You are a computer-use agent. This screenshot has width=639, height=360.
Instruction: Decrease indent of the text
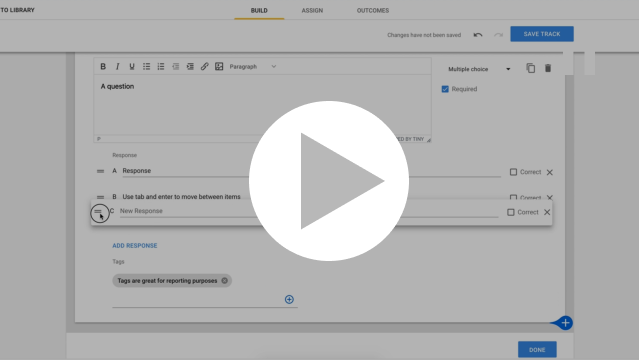[176, 66]
